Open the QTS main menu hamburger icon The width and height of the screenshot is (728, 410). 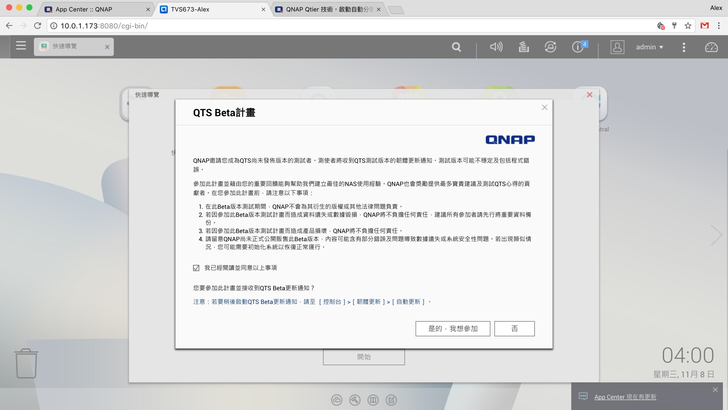[21, 46]
